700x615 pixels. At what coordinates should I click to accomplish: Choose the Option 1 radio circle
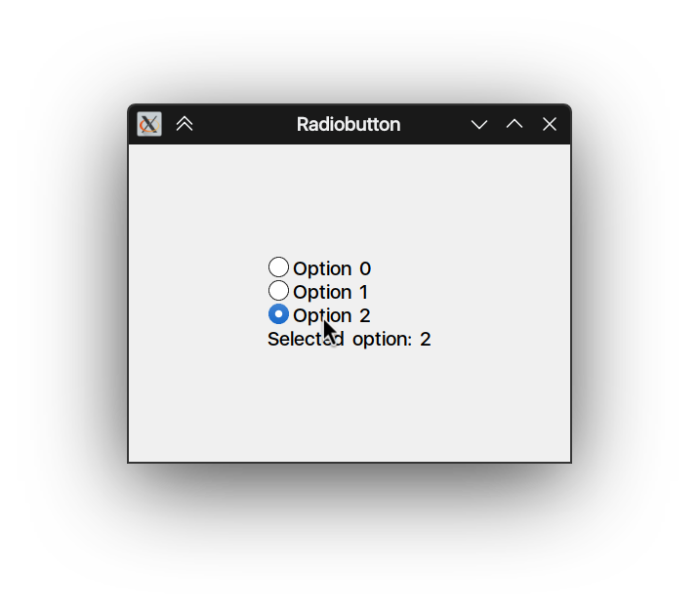(x=278, y=291)
